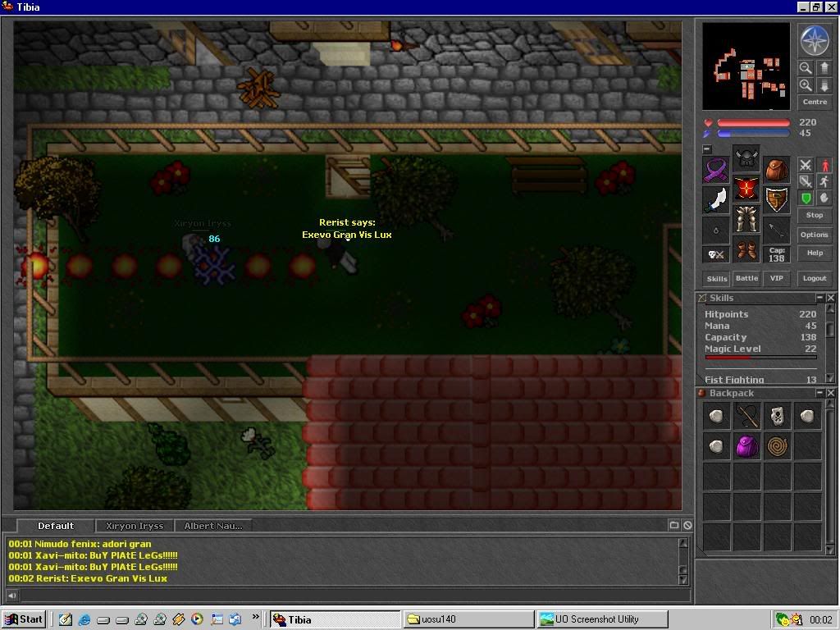Select the red armor slot
Viewport: 840px width, 630px height.
746,189
